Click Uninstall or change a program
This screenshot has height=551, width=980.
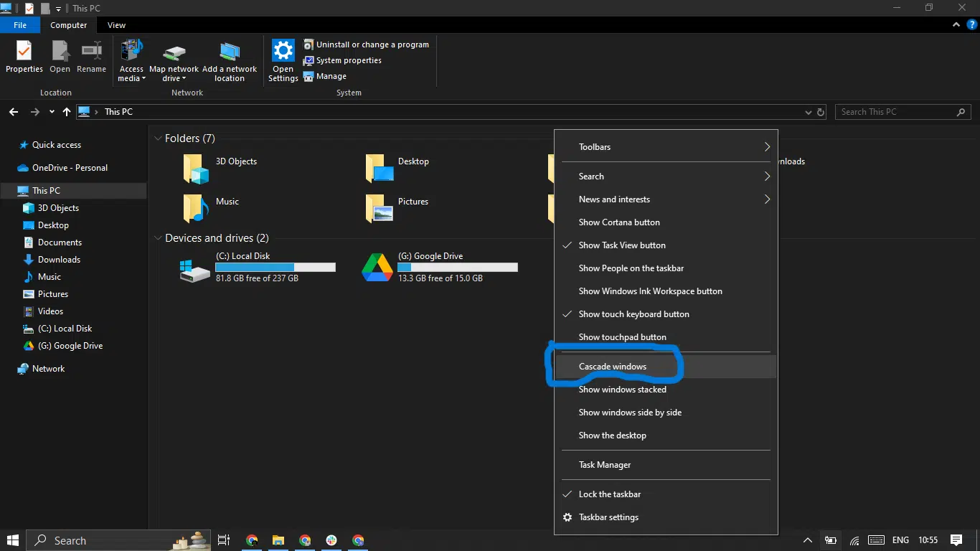[366, 44]
